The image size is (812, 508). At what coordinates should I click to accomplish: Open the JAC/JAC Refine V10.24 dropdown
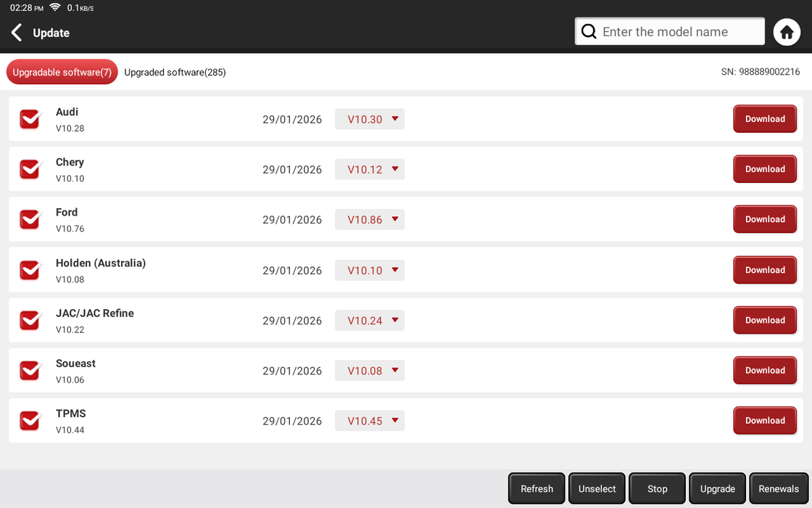370,320
